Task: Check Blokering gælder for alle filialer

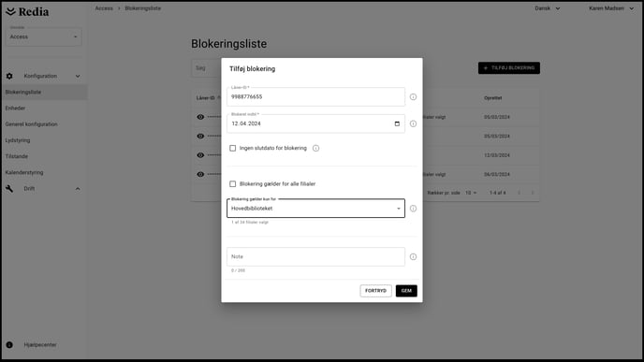Action: tap(232, 184)
